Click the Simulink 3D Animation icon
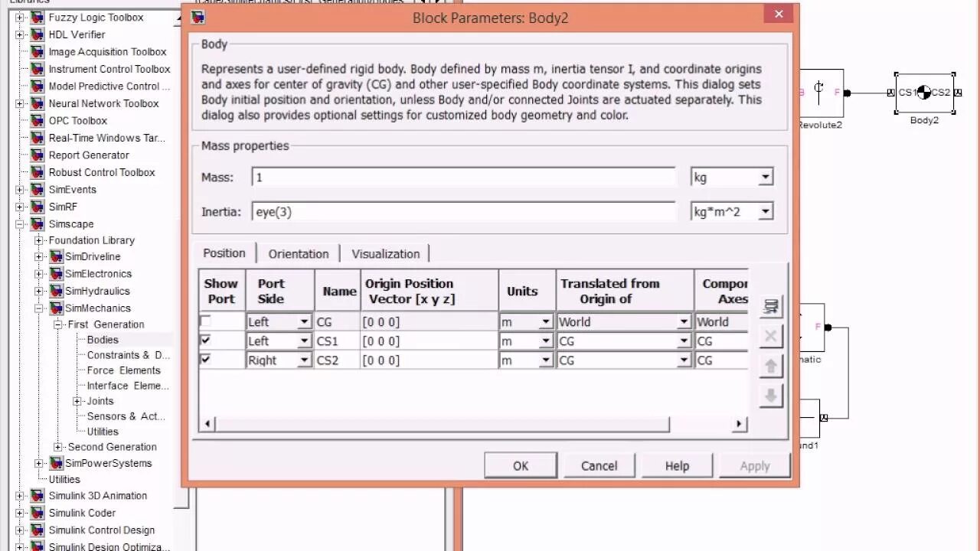 (x=38, y=495)
